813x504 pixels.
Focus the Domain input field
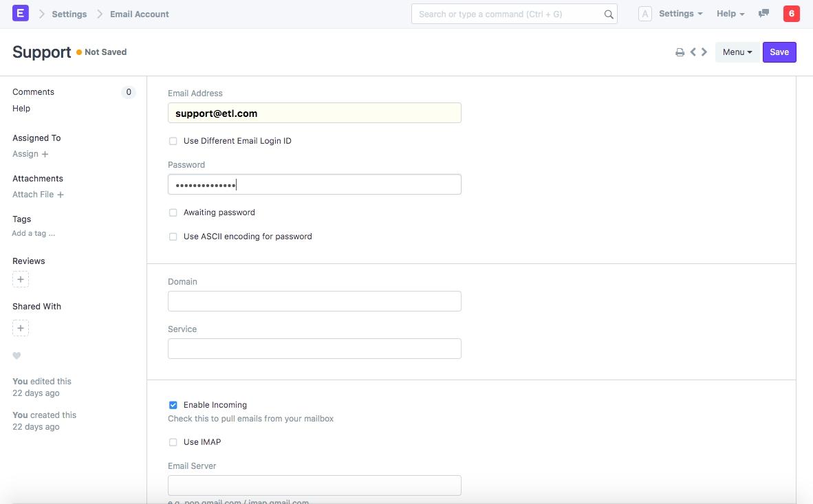(314, 301)
